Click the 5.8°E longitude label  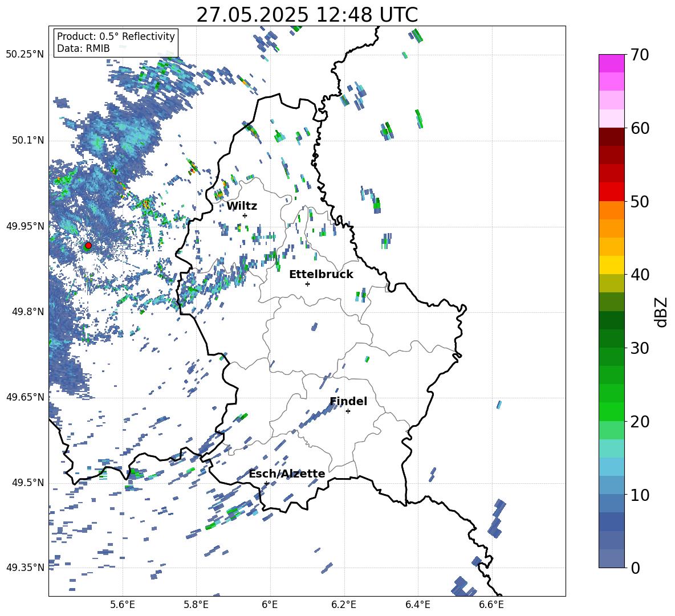196,605
